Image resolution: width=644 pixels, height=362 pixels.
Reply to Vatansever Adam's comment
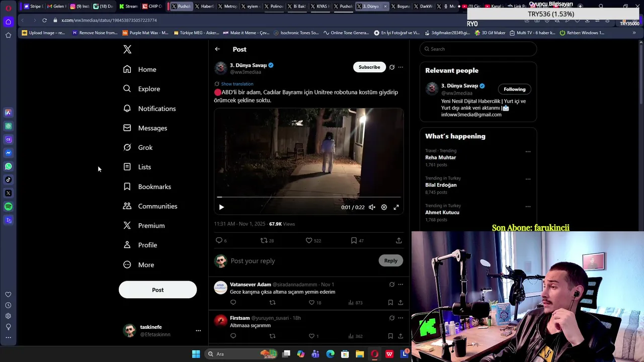pos(233,303)
